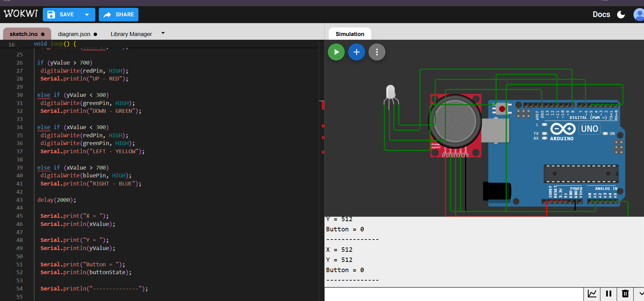Open the Docs link
The height and width of the screenshot is (301, 644).
point(601,14)
